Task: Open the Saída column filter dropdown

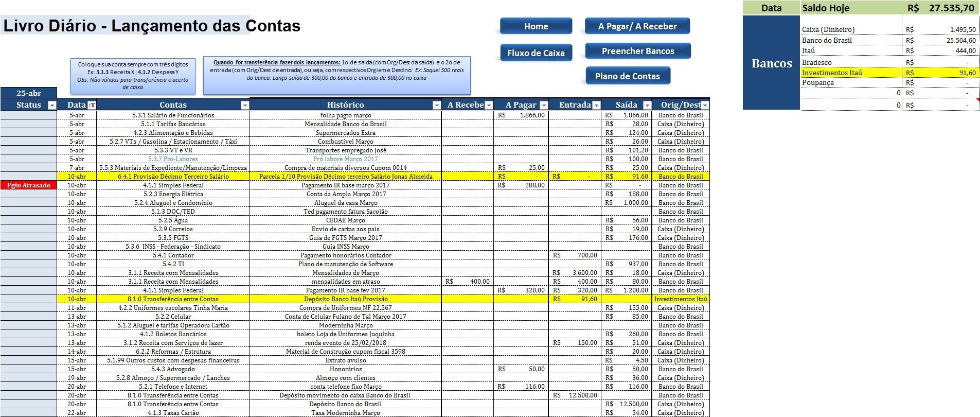Action: (647, 105)
